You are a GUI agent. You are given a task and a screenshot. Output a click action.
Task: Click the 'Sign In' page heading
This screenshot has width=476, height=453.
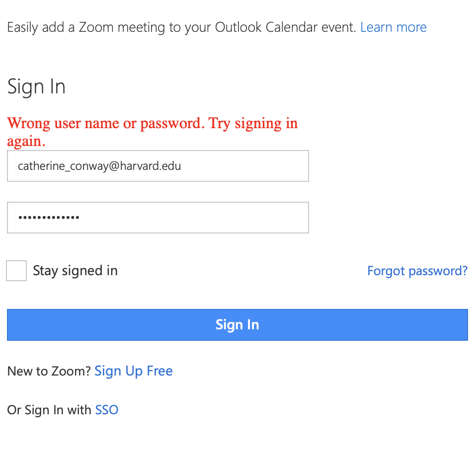point(36,87)
